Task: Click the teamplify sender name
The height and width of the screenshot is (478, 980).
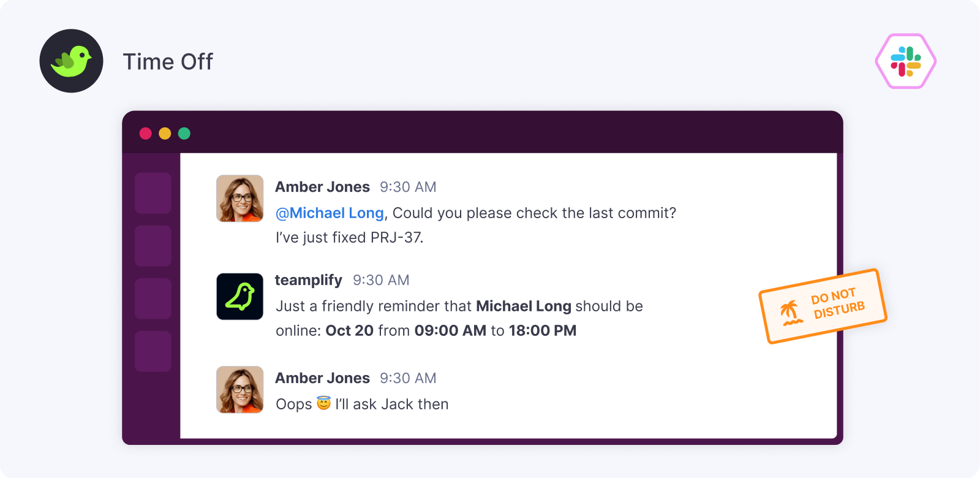Action: (308, 280)
